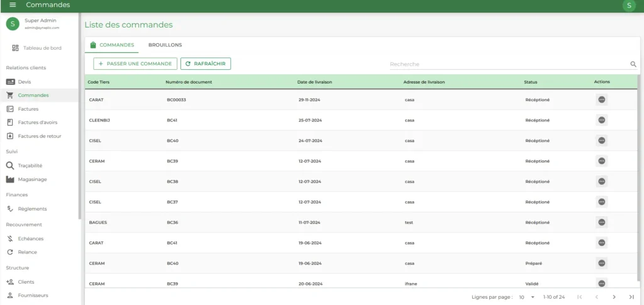Open Magasinage page
The image size is (644, 305).
(40, 179)
